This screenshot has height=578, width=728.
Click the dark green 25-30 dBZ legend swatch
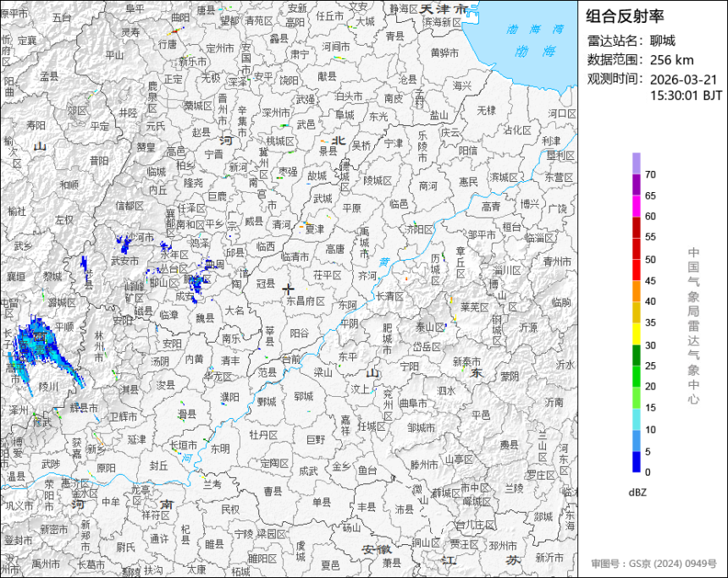636,355
